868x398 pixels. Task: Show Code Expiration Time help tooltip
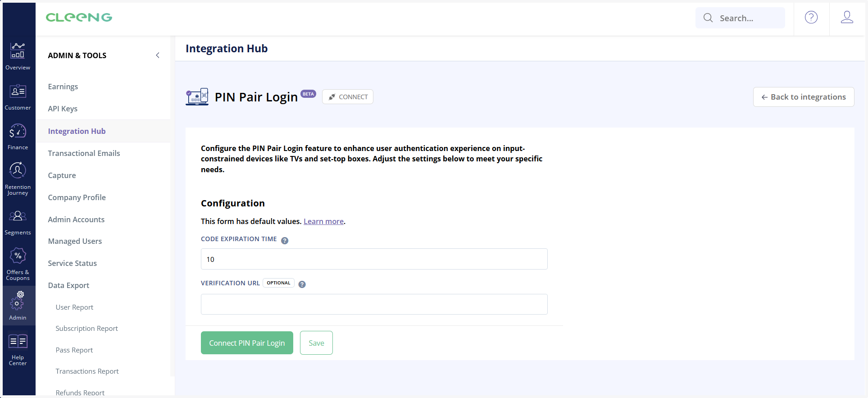pos(285,240)
